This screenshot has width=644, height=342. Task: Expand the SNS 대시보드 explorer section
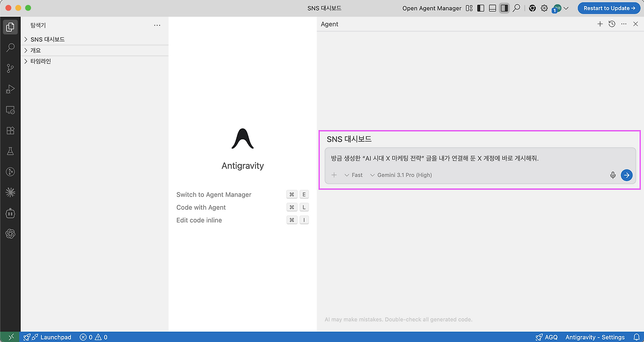pos(95,39)
